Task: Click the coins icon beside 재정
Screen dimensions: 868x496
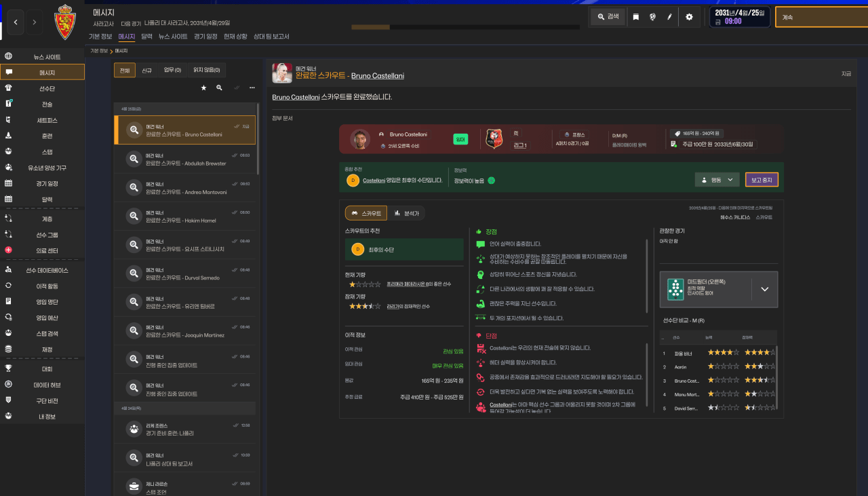Action: click(8, 349)
